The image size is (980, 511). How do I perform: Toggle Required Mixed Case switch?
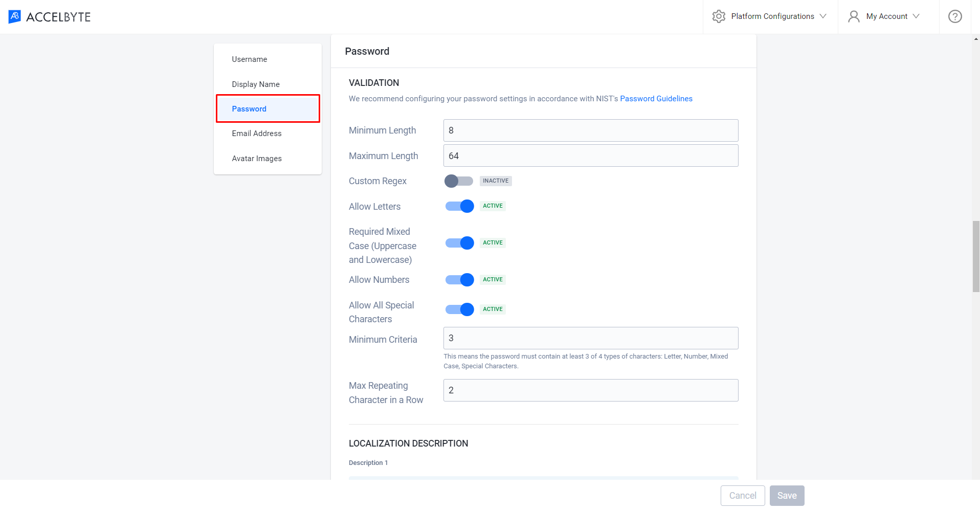459,243
